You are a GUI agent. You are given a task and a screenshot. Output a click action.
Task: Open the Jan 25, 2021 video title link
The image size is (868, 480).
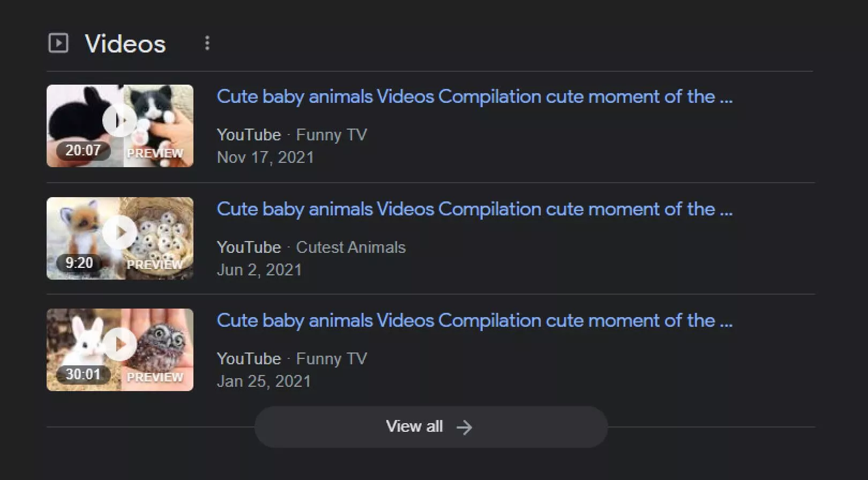(x=474, y=321)
